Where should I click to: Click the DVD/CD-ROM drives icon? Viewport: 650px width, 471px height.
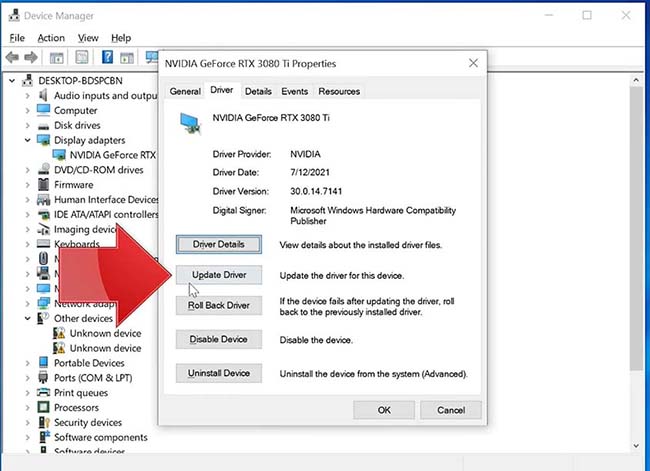(43, 170)
